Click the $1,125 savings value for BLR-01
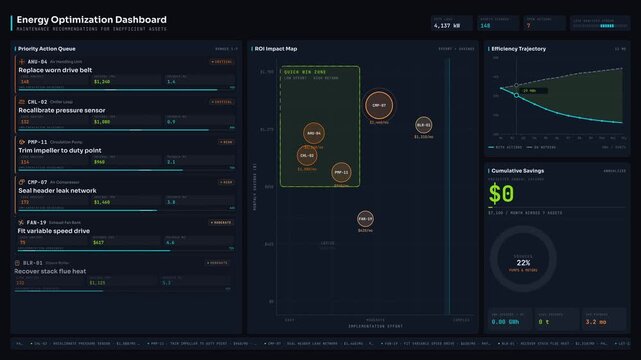 click(x=97, y=283)
